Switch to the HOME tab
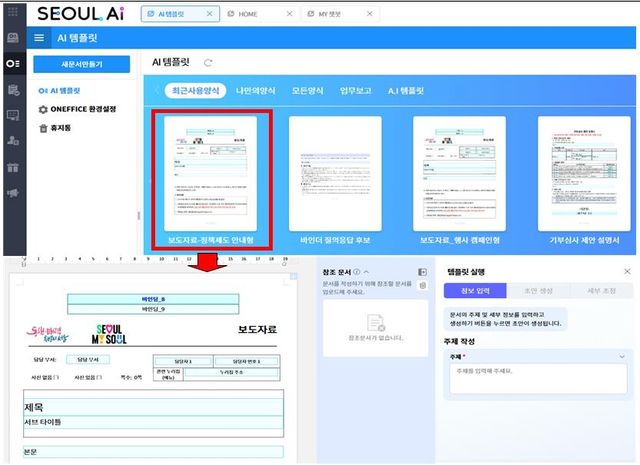The image size is (640, 465). (248, 14)
